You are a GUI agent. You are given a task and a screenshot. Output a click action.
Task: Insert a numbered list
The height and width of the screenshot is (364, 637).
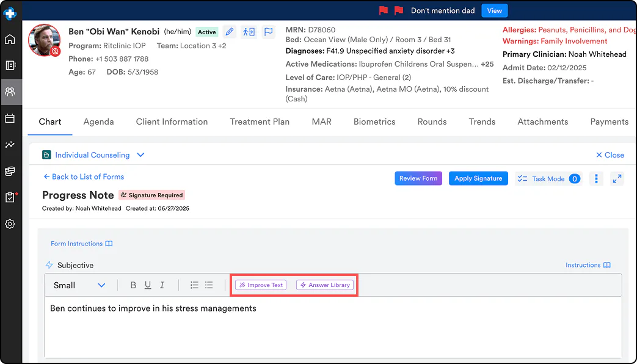coord(194,285)
